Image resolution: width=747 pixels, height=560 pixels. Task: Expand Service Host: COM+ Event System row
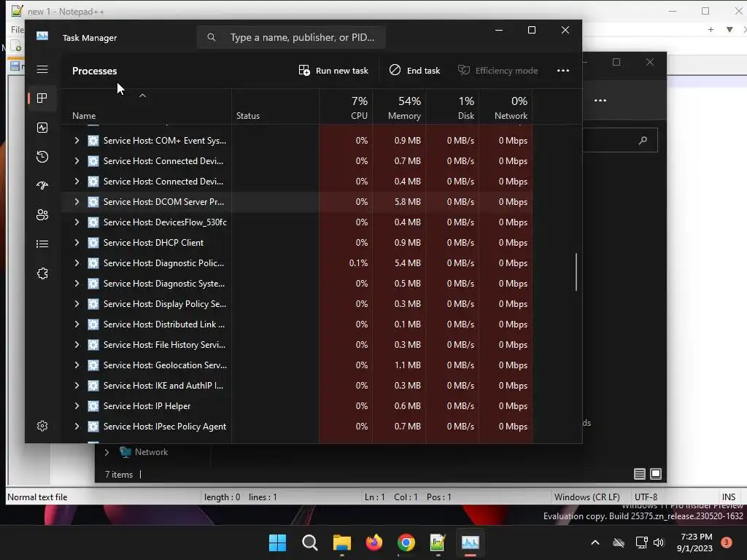(x=76, y=141)
